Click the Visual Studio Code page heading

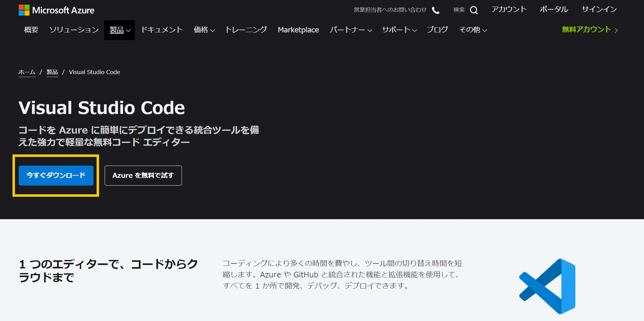(x=102, y=108)
